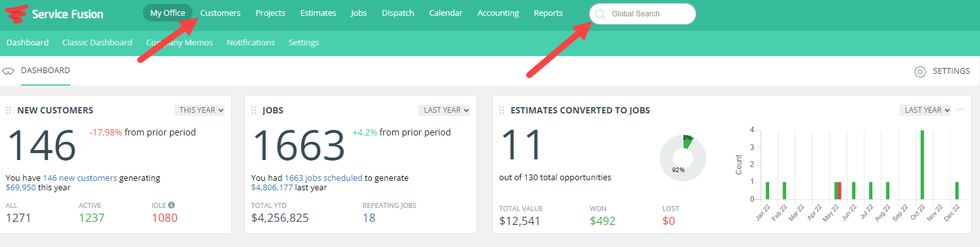The height and width of the screenshot is (247, 980).
Task: Click into the Global Search field
Action: [643, 14]
